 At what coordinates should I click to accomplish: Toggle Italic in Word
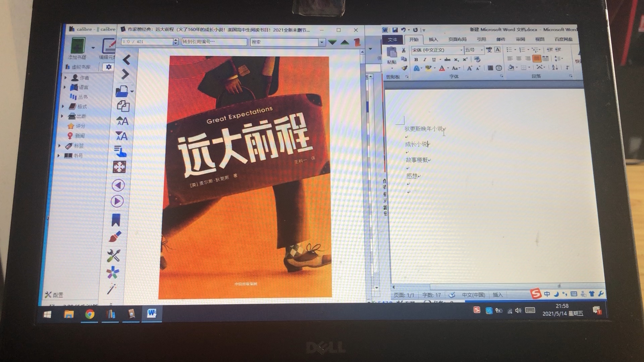coord(425,60)
